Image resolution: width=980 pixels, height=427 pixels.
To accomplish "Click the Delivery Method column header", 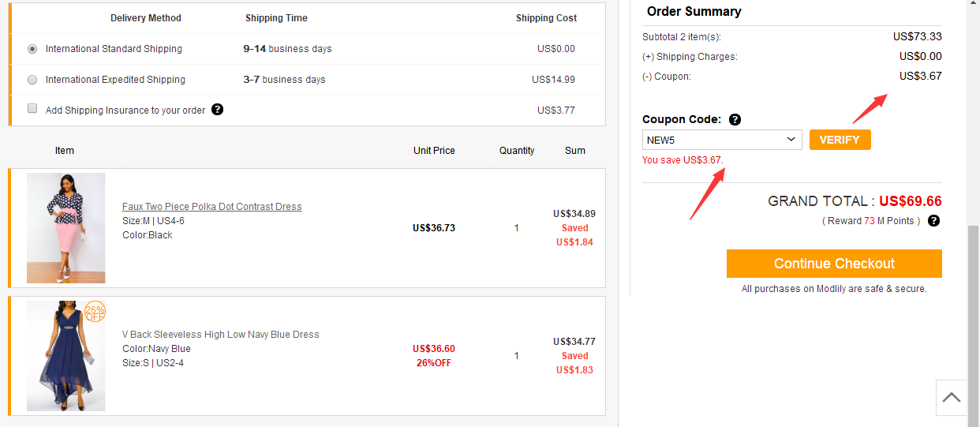I will coord(146,18).
